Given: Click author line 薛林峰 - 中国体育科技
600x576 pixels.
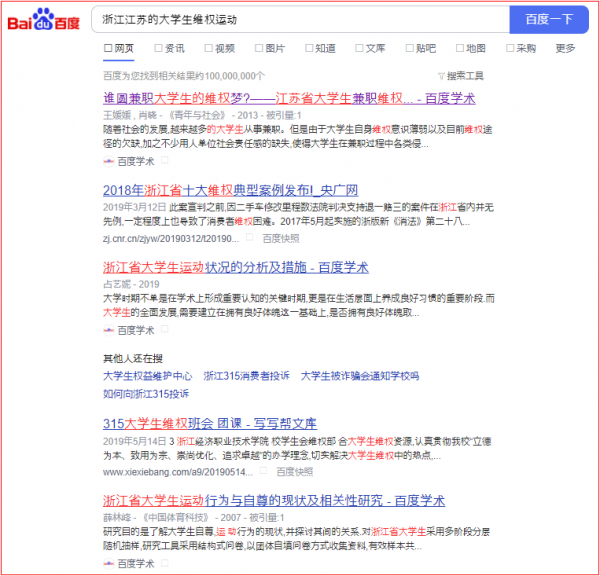Looking at the screenshot, I should pos(194,517).
